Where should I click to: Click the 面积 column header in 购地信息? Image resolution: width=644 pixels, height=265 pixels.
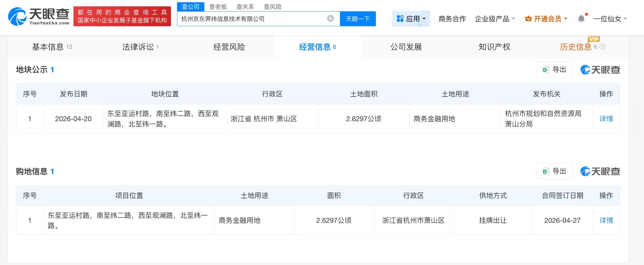pos(334,196)
